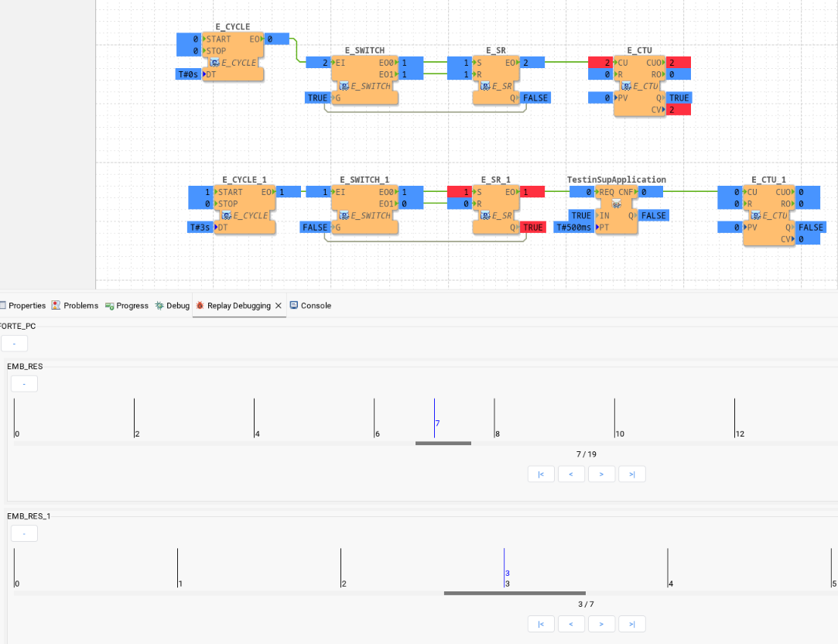Click the green Progress tab icon
The image size is (838, 644).
pyautogui.click(x=108, y=305)
